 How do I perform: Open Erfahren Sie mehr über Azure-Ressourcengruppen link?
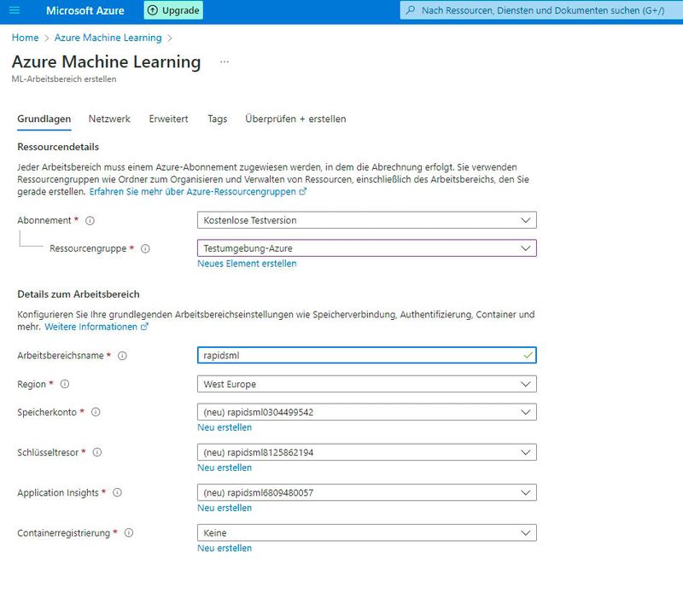point(193,192)
